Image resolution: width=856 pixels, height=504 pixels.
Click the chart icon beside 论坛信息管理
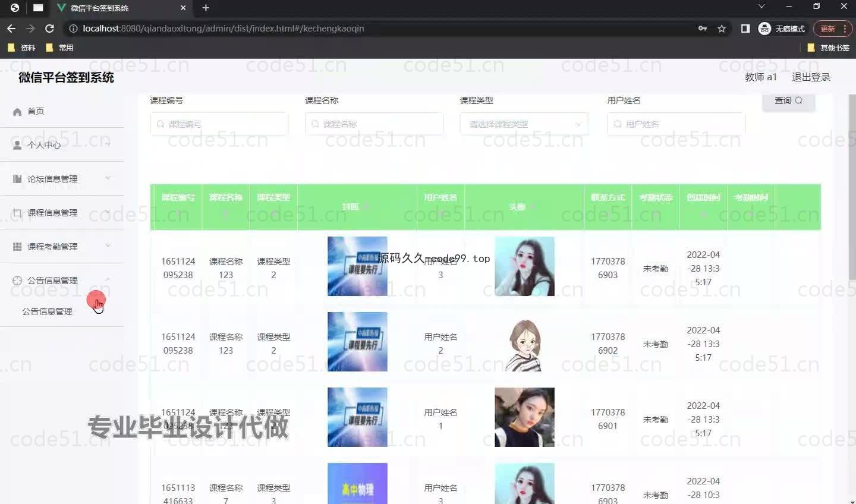click(17, 179)
